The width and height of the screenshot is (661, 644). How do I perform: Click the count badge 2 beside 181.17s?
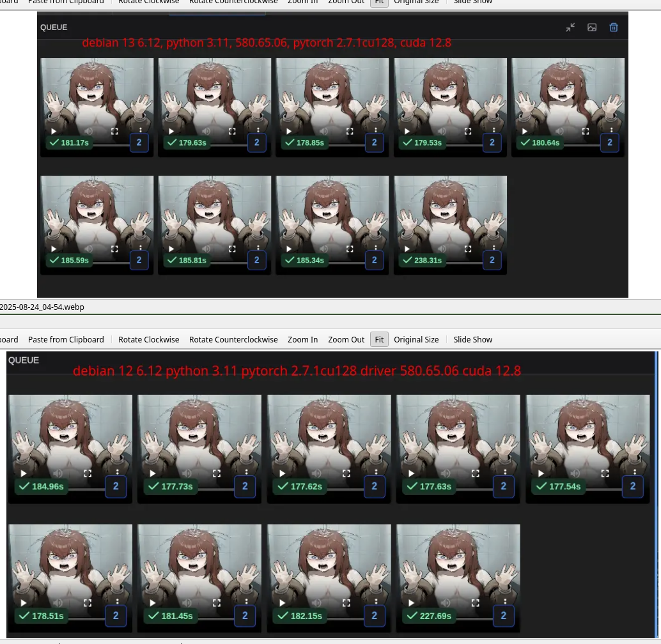point(139,142)
